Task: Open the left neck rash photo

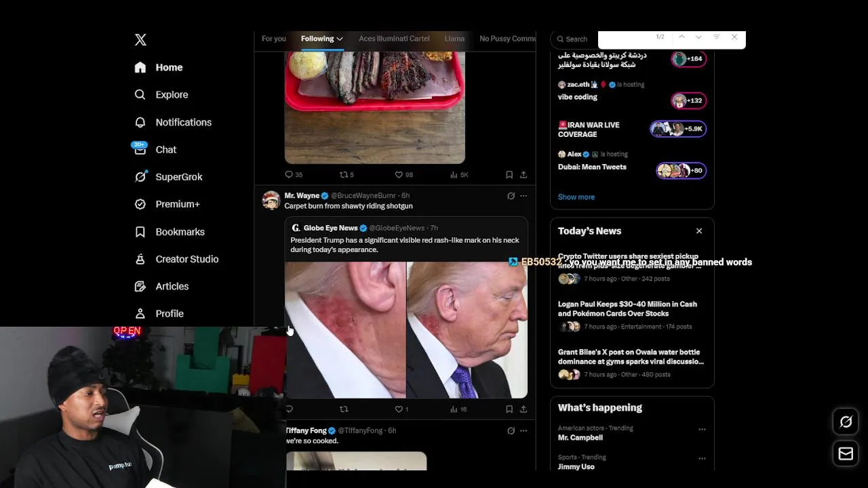Action: [x=345, y=330]
